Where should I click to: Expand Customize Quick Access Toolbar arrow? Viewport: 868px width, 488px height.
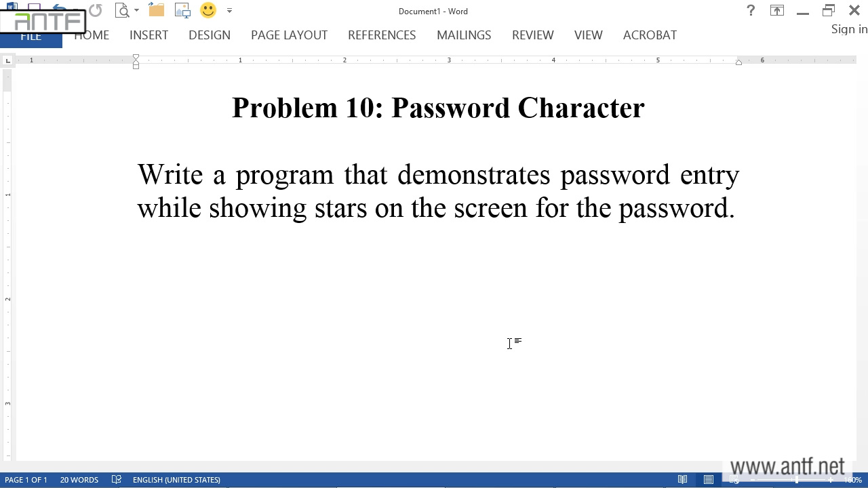(229, 11)
